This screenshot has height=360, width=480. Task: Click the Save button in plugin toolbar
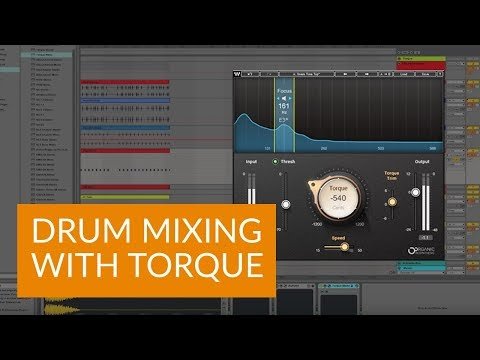click(425, 74)
